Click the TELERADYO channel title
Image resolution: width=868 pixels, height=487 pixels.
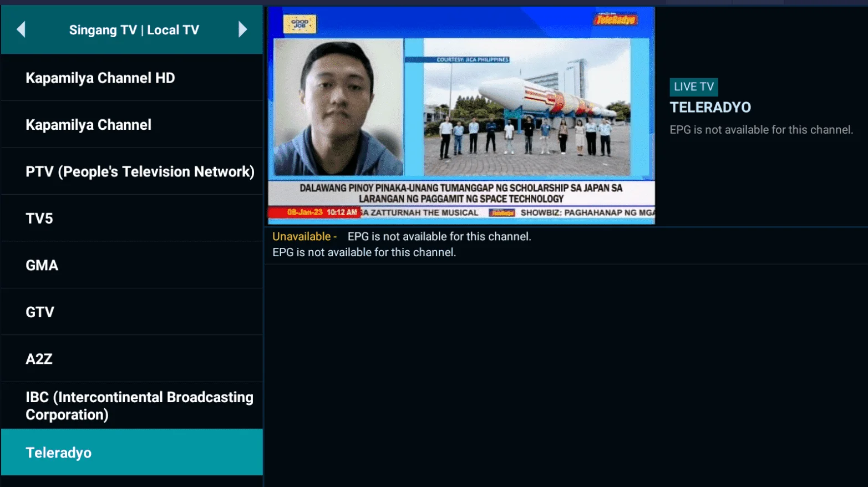click(710, 108)
